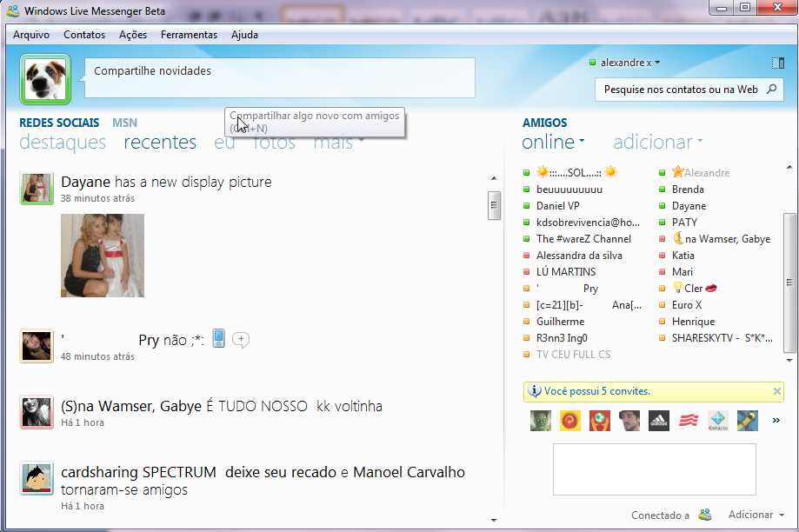This screenshot has height=532, width=799.
Task: Click Manoel Carvalho link in feed
Action: tap(409, 472)
